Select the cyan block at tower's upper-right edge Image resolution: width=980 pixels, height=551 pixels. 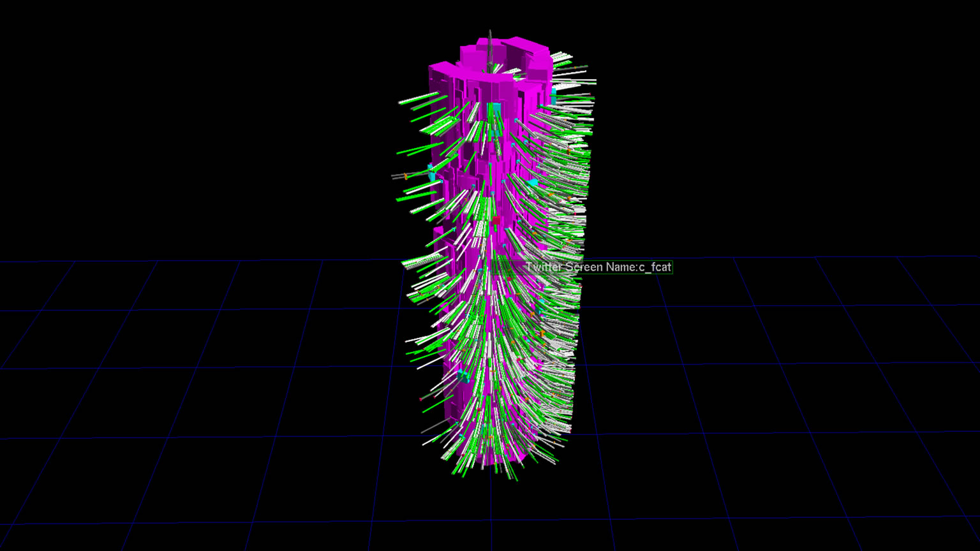tap(553, 97)
